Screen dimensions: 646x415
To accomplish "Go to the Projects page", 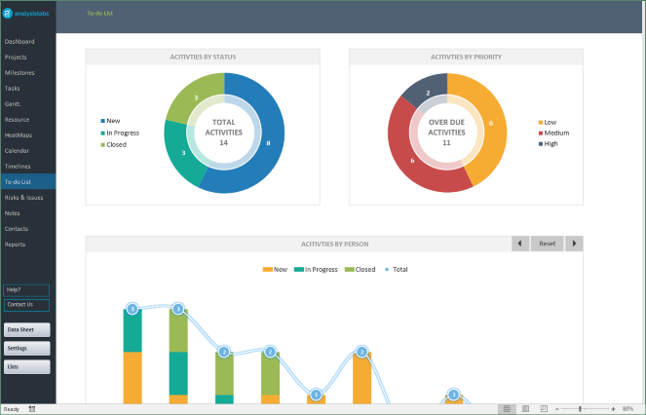I will 16,57.
